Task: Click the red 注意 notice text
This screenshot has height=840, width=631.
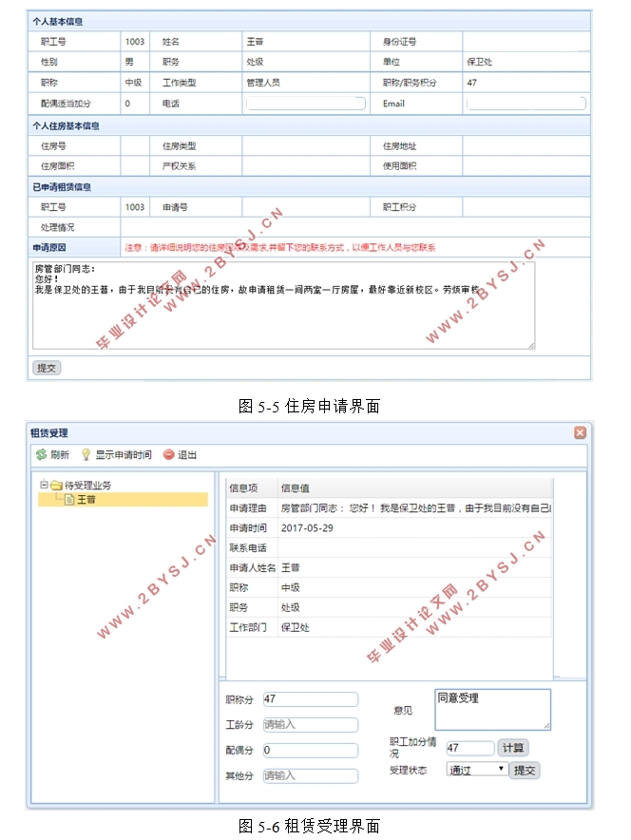Action: [x=280, y=247]
